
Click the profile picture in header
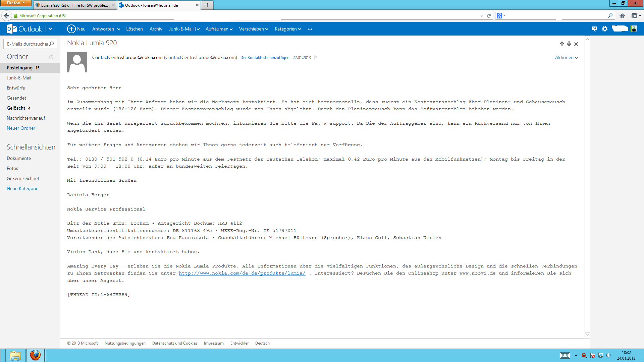tap(634, 29)
